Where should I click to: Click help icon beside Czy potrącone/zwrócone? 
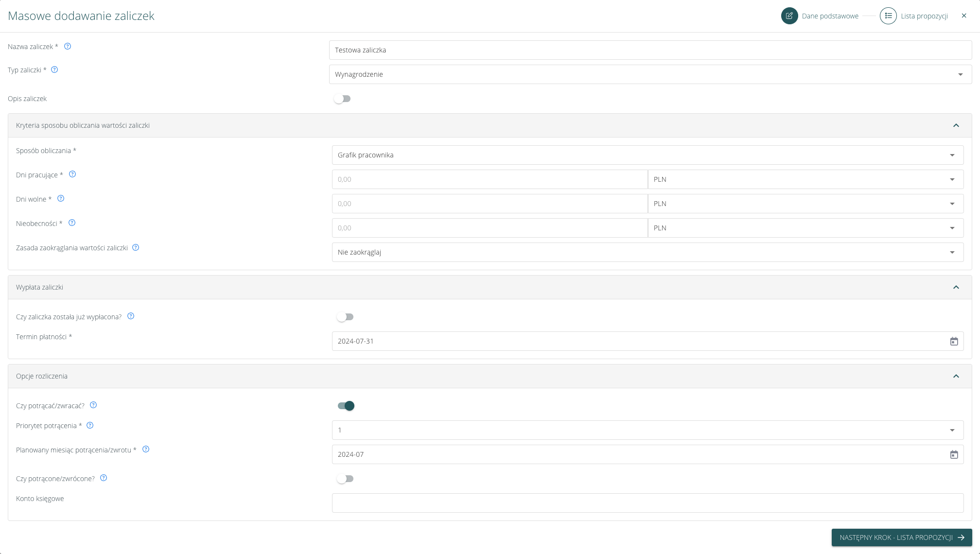104,478
